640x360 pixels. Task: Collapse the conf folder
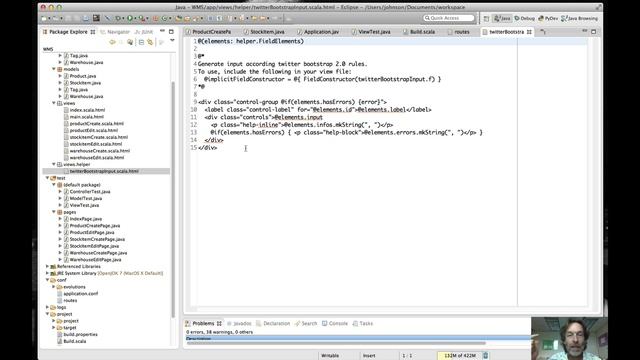click(47, 280)
